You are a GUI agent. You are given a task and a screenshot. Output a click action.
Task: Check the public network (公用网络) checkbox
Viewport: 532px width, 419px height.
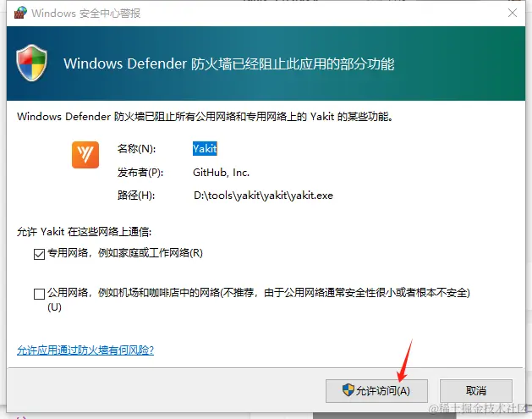[40, 294]
